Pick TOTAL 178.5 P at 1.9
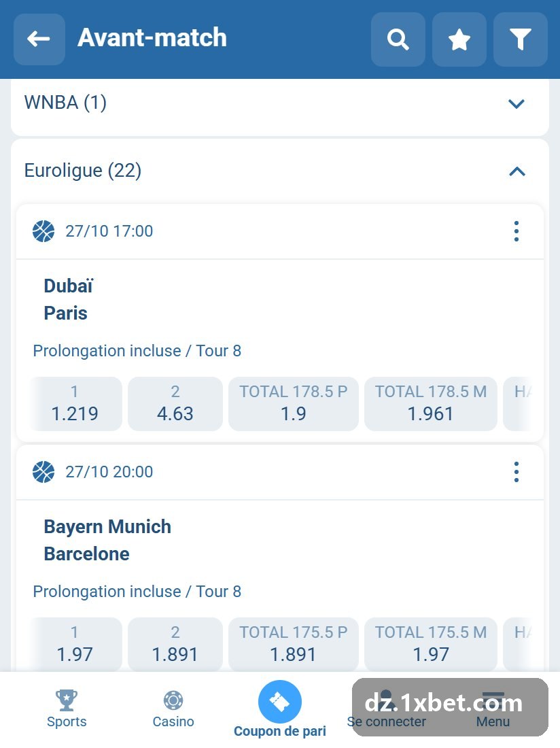The width and height of the screenshot is (560, 748). [293, 403]
